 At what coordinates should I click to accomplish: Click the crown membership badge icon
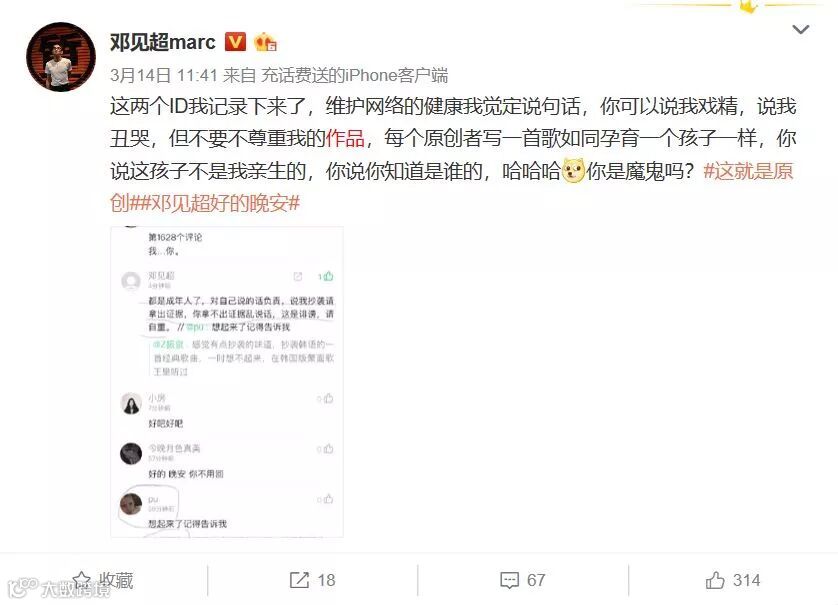point(265,42)
